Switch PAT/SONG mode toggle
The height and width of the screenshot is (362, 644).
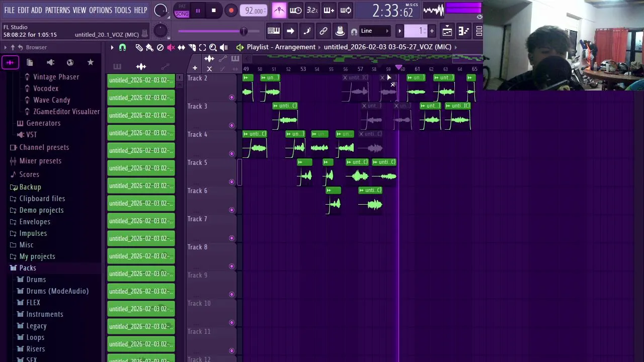(182, 11)
